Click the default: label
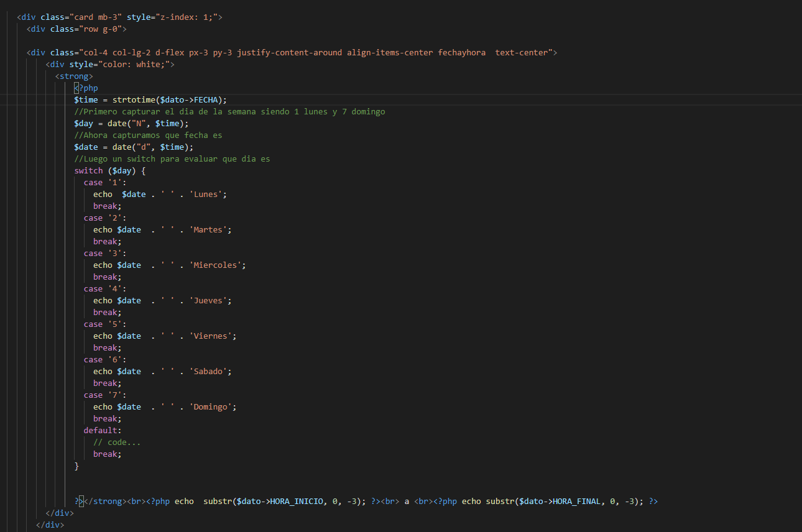 click(103, 430)
